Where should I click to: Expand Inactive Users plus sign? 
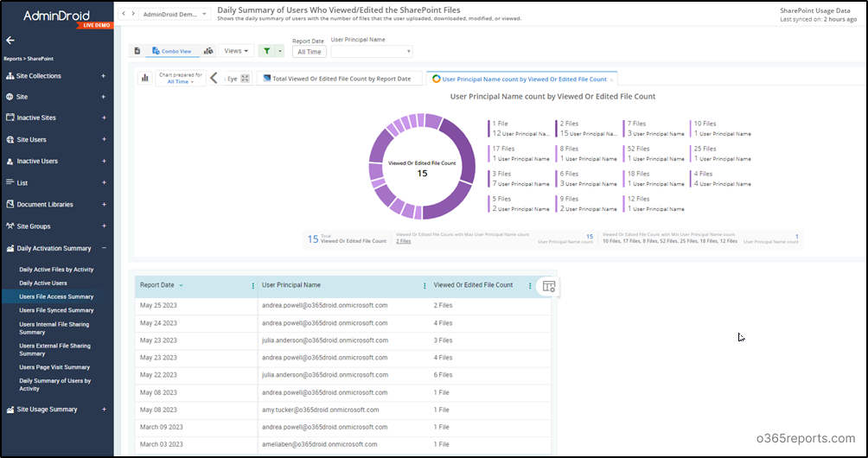pos(104,161)
